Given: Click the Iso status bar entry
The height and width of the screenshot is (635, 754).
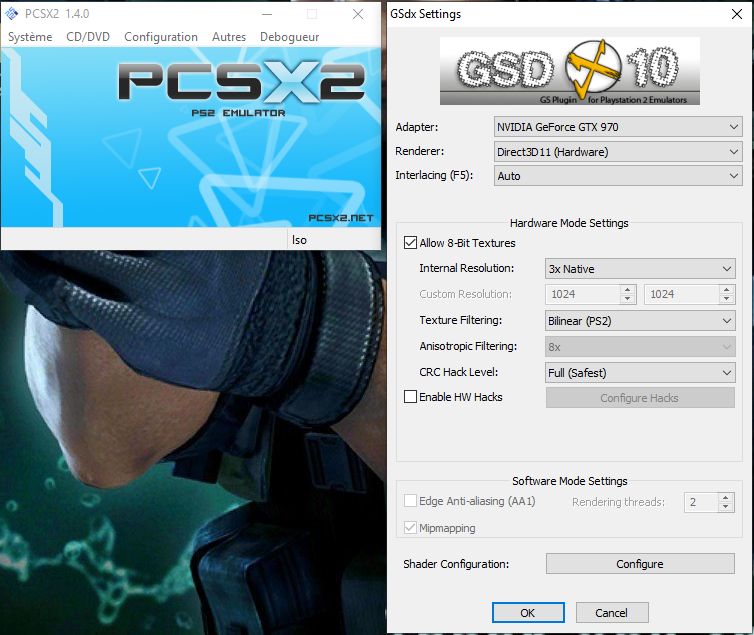Looking at the screenshot, I should pos(299,240).
